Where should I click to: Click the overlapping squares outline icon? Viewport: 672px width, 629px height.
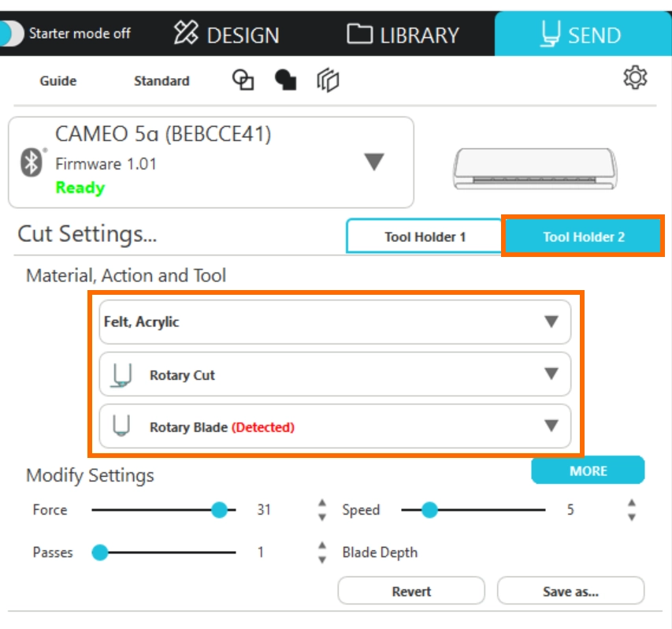coord(243,80)
